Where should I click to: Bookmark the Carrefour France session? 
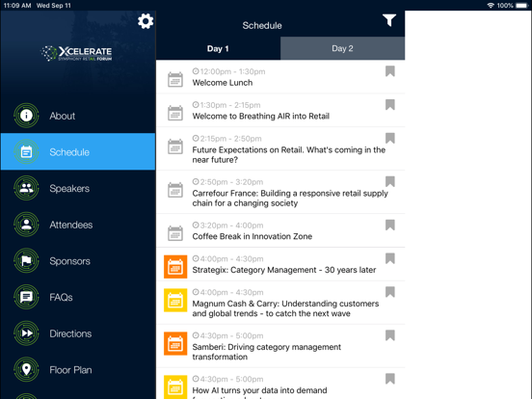[390, 182]
